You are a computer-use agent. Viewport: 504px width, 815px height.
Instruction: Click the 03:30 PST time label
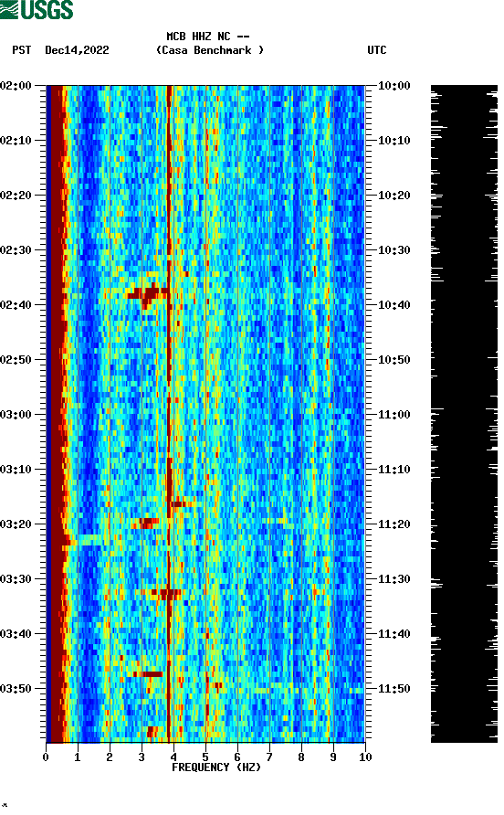click(16, 579)
